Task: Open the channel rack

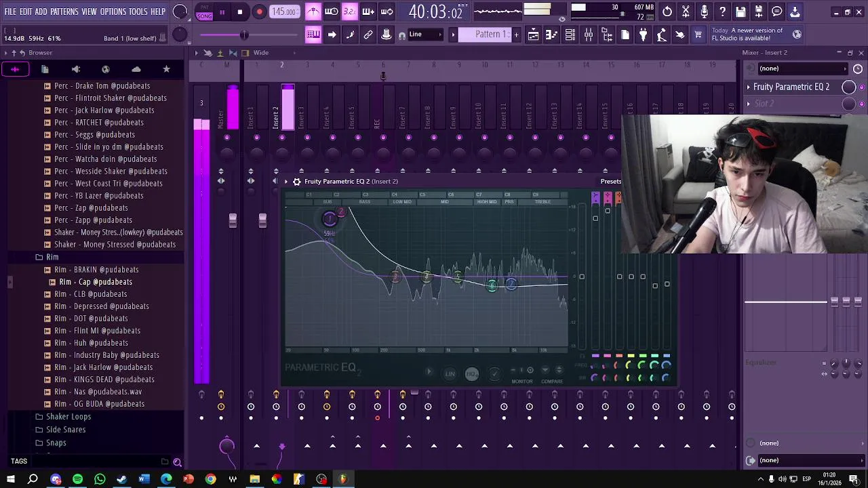Action: (570, 35)
